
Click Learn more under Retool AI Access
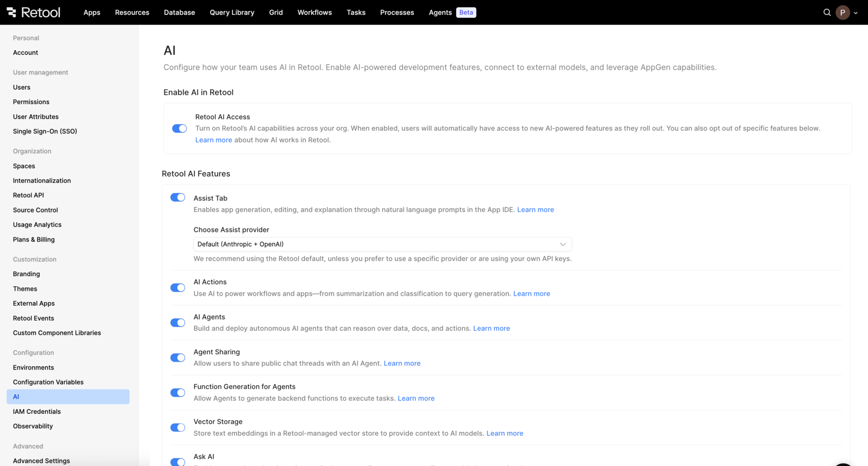[x=213, y=140]
